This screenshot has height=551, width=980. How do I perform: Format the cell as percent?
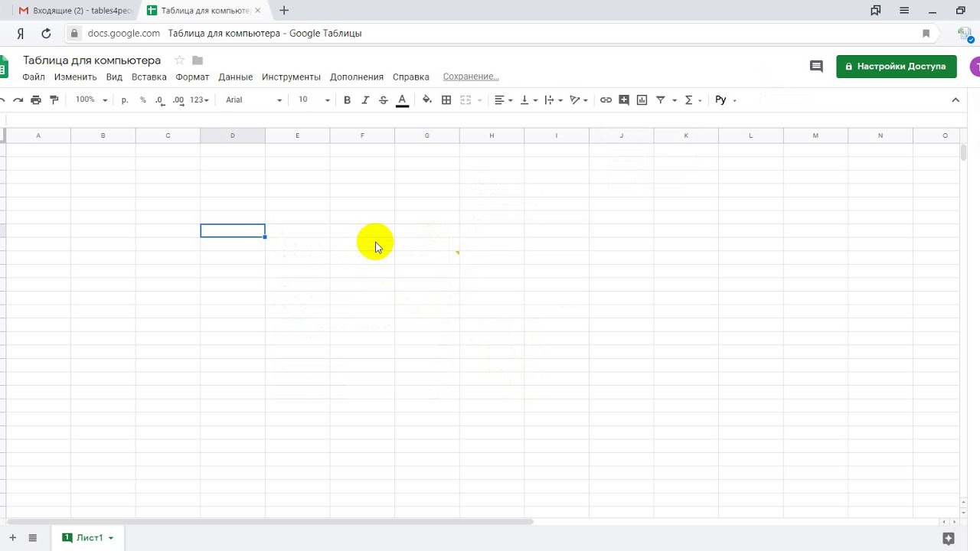click(142, 99)
